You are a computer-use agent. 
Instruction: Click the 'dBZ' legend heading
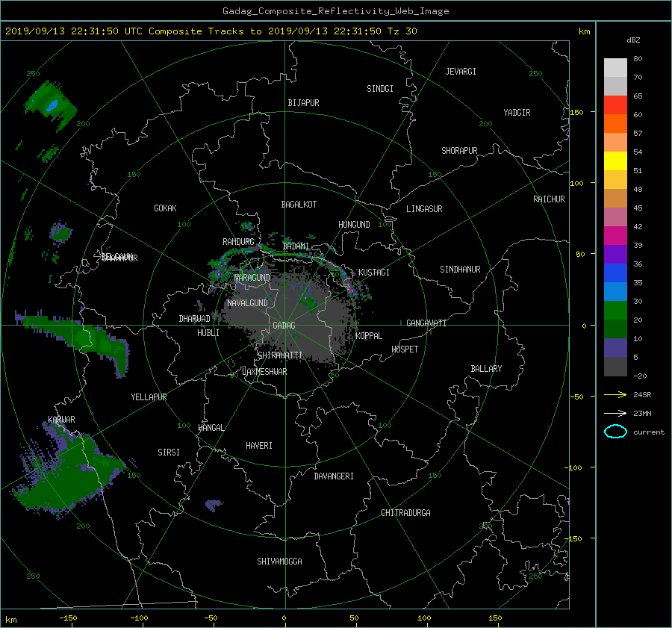pyautogui.click(x=633, y=40)
